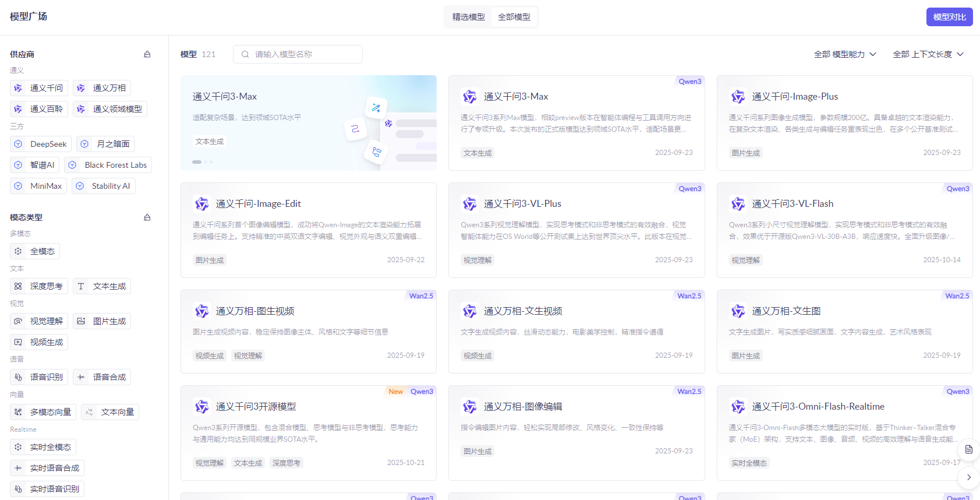Click the Wan2.5 badge on 通义万相-文生图 card
980x500 pixels.
[957, 296]
